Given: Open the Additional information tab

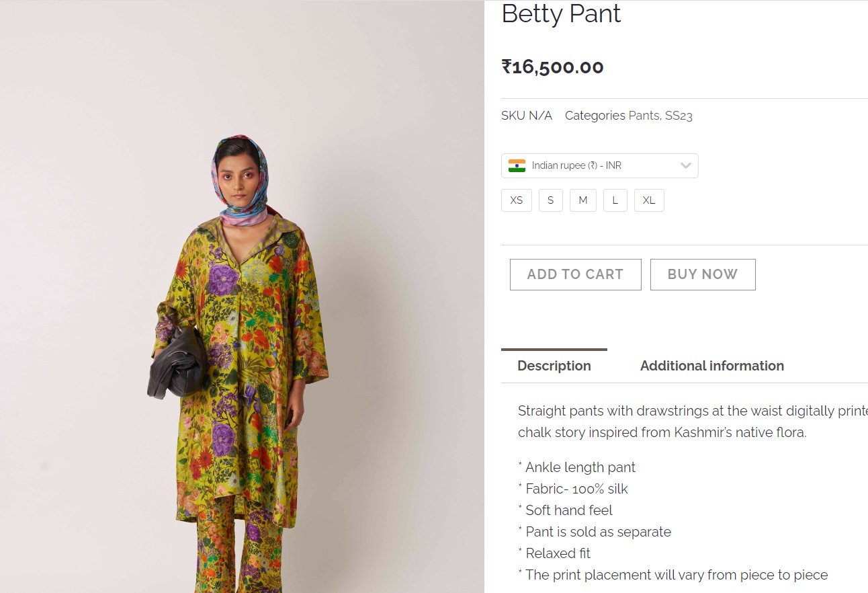Looking at the screenshot, I should (x=711, y=366).
